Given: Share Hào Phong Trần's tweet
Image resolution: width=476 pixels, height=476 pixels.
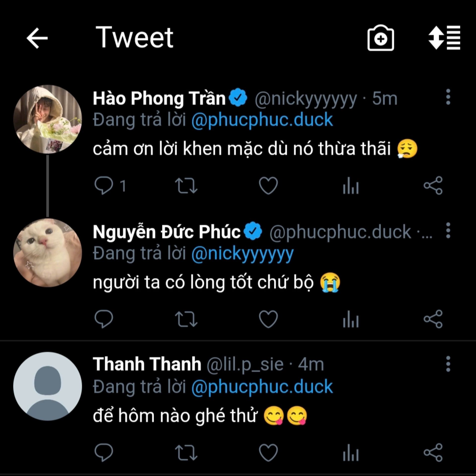Looking at the screenshot, I should 433,185.
